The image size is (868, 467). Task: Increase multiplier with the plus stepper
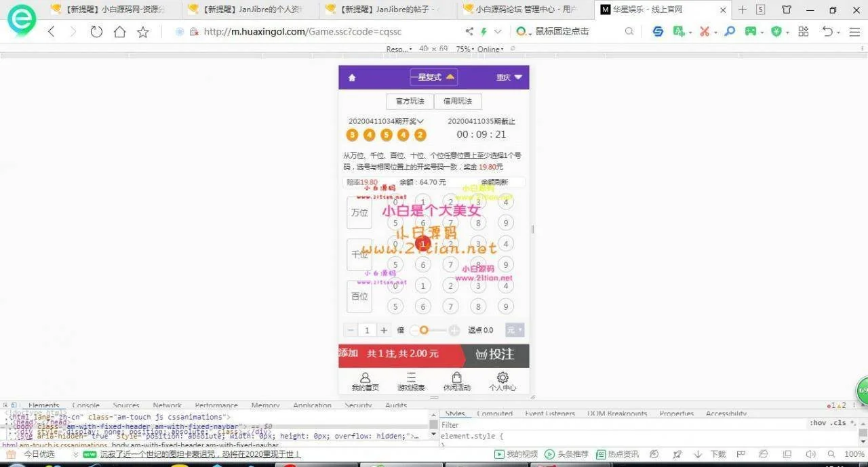tap(384, 330)
